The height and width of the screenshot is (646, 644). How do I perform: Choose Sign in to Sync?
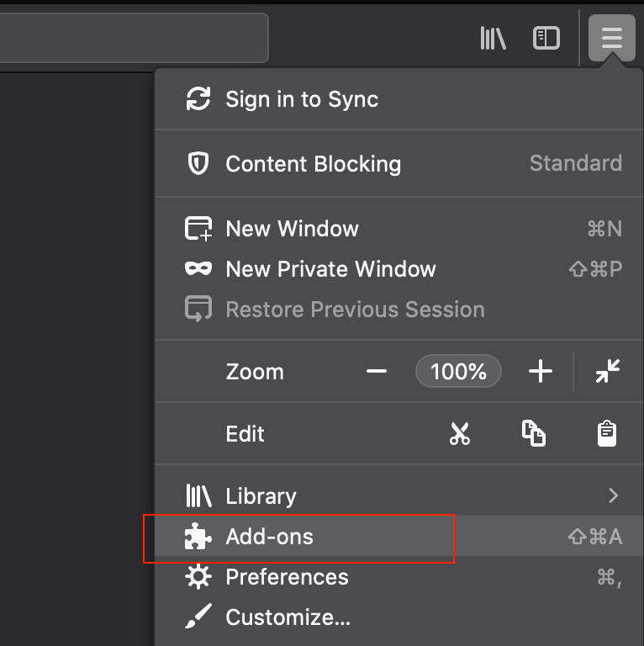tap(302, 99)
